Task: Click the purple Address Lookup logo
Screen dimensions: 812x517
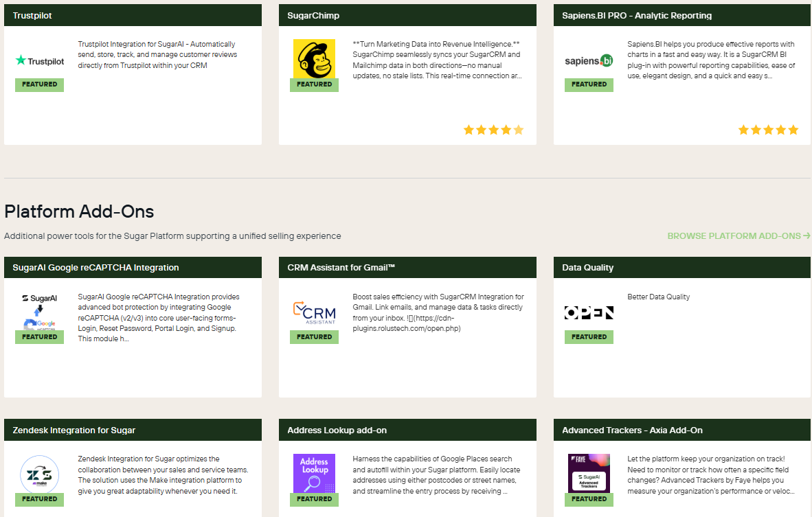Action: click(x=314, y=473)
